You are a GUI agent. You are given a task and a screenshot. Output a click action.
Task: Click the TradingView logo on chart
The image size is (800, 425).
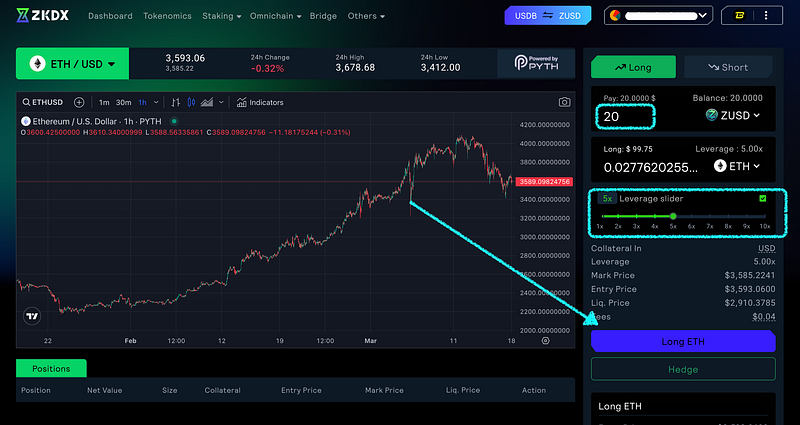click(x=32, y=316)
